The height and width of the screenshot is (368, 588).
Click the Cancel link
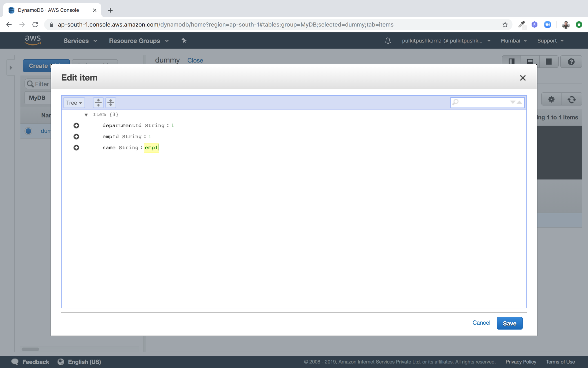(x=481, y=323)
